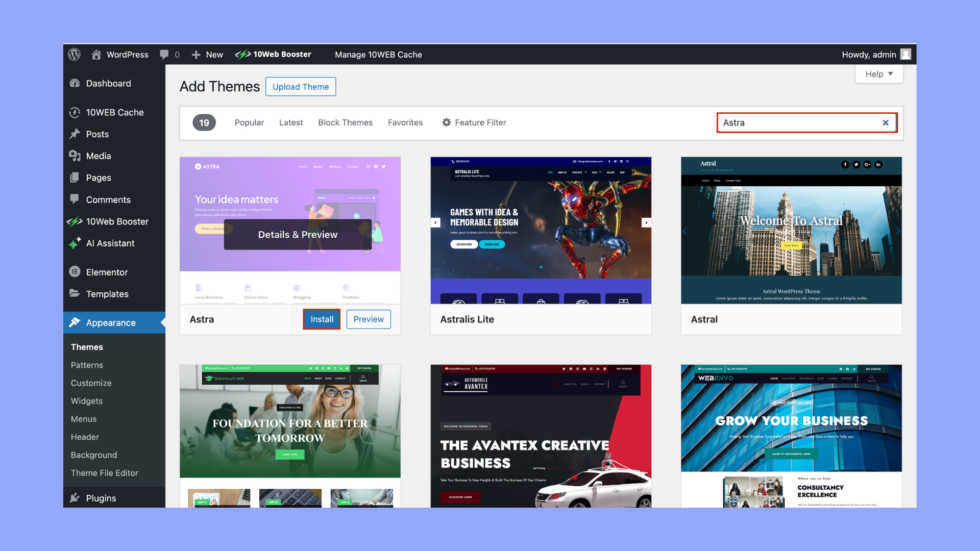Go to next slide on Astralis Lite preview
Image resolution: width=980 pixels, height=551 pixels.
pyautogui.click(x=646, y=222)
